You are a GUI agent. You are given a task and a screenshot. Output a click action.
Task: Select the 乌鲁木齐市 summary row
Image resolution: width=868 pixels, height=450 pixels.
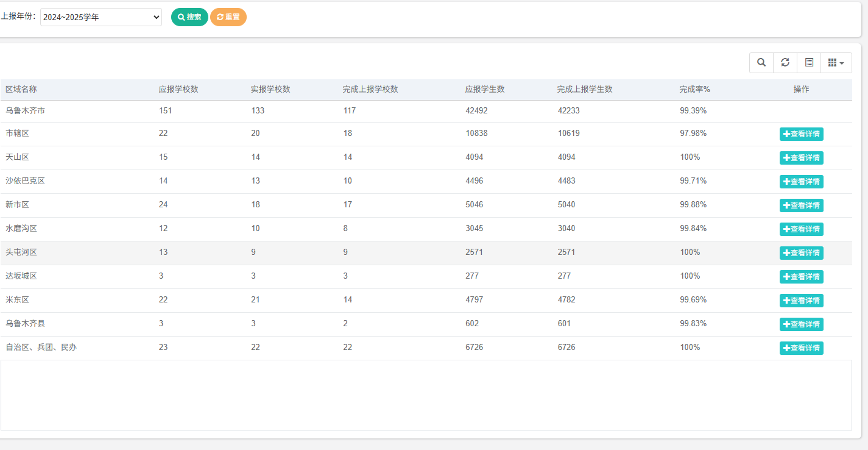click(x=26, y=111)
